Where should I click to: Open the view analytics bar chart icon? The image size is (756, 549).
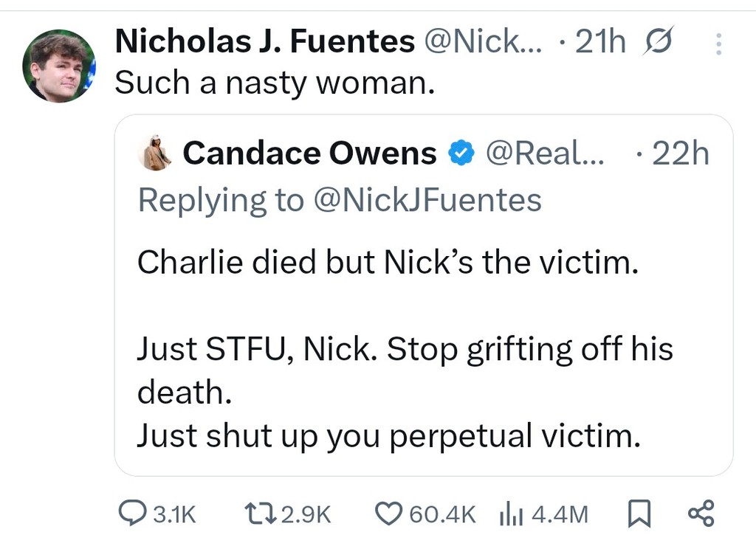510,513
